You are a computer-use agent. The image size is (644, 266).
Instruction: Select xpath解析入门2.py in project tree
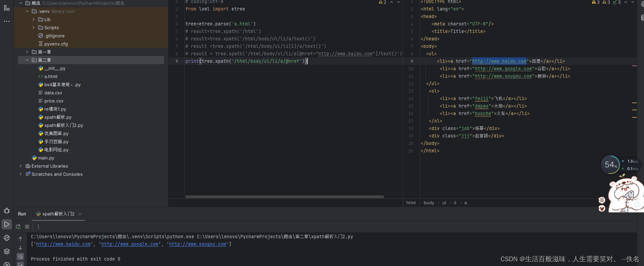(61, 125)
